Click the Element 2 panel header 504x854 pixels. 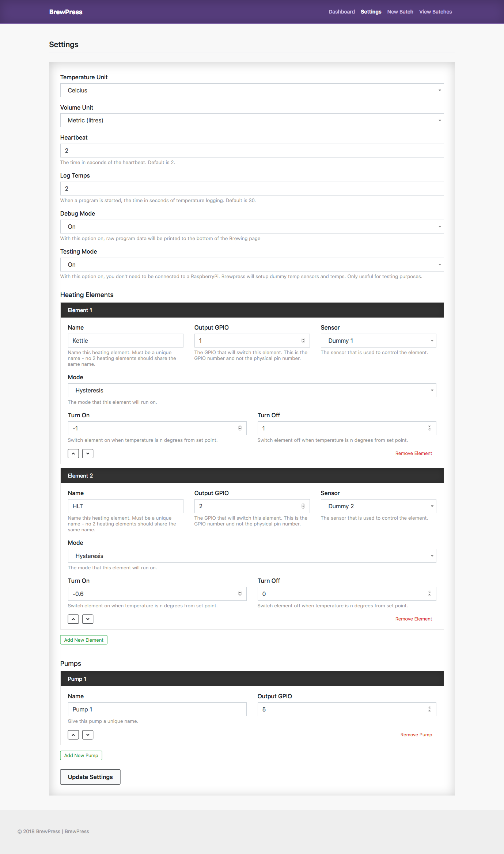(x=252, y=476)
